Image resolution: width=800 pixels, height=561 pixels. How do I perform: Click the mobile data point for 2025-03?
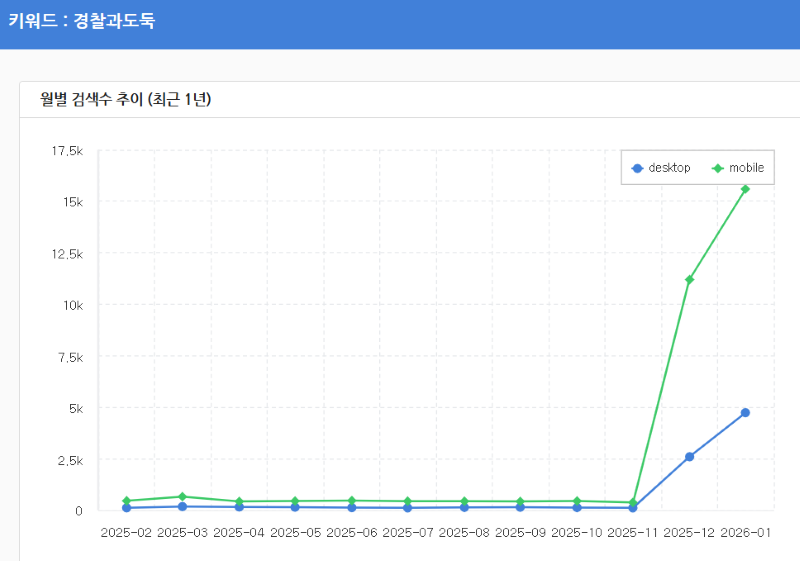coord(182,497)
